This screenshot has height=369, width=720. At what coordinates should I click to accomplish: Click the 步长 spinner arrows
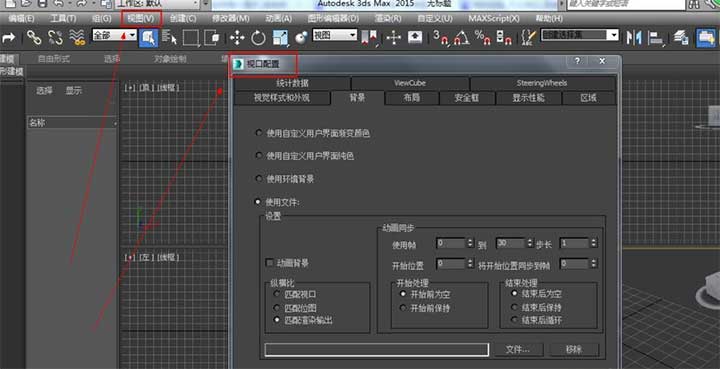tap(594, 243)
